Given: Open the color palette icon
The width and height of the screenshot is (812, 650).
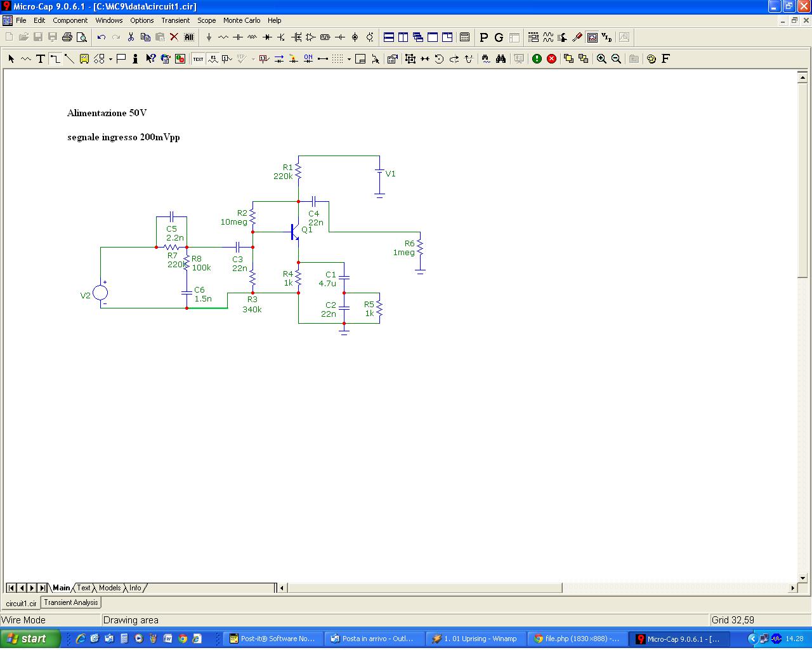Looking at the screenshot, I should tap(651, 59).
